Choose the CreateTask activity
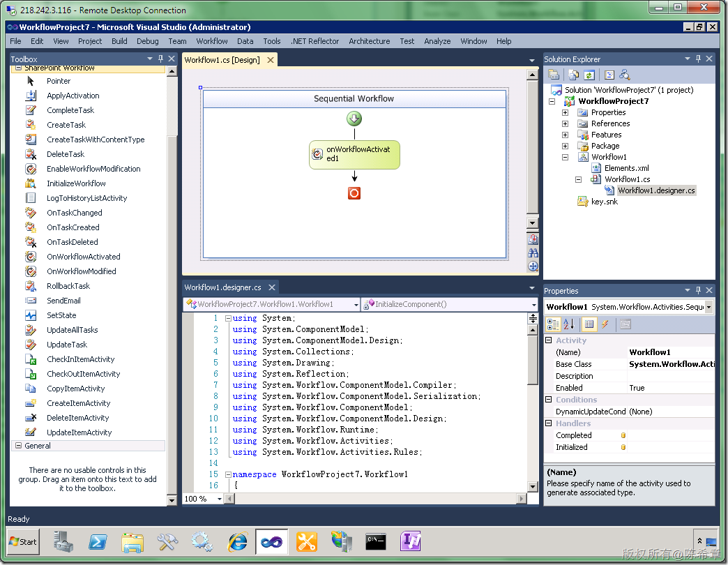The image size is (728, 565). click(x=66, y=125)
